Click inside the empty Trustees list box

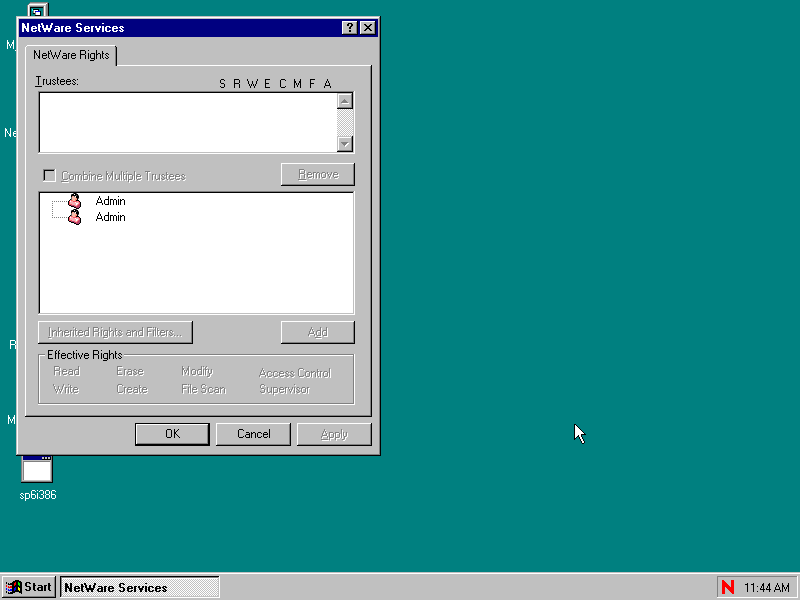[x=188, y=122]
